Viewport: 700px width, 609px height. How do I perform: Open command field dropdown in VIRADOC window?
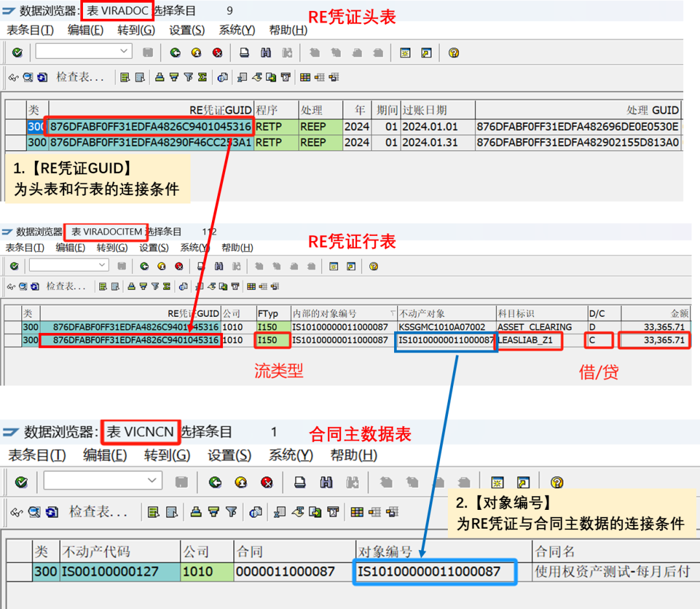pyautogui.click(x=124, y=51)
